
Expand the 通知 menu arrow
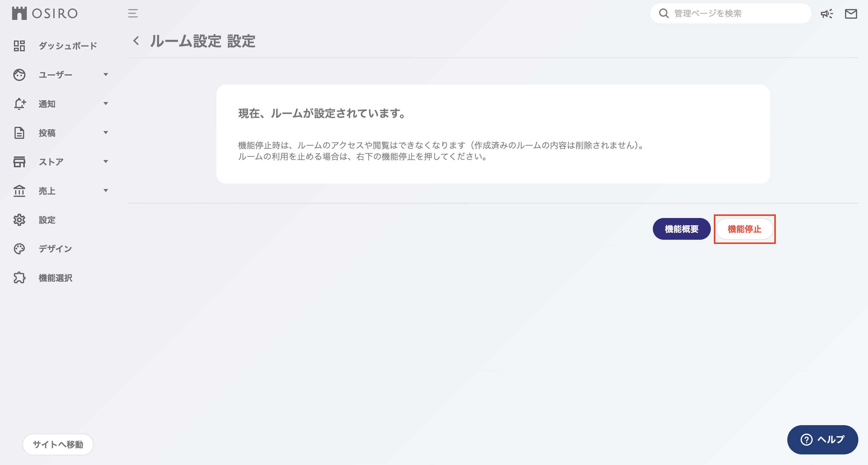click(x=106, y=103)
